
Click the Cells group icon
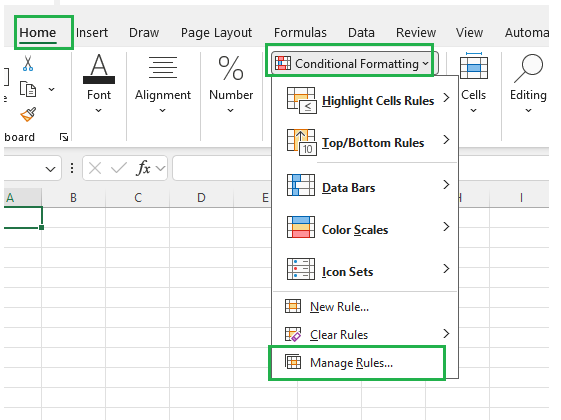(474, 65)
